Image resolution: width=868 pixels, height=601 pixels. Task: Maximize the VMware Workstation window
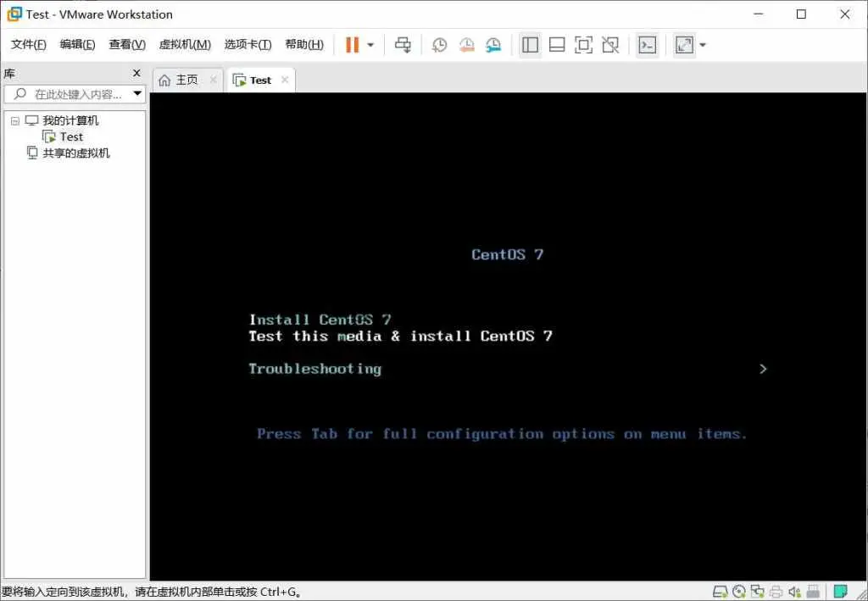801,14
